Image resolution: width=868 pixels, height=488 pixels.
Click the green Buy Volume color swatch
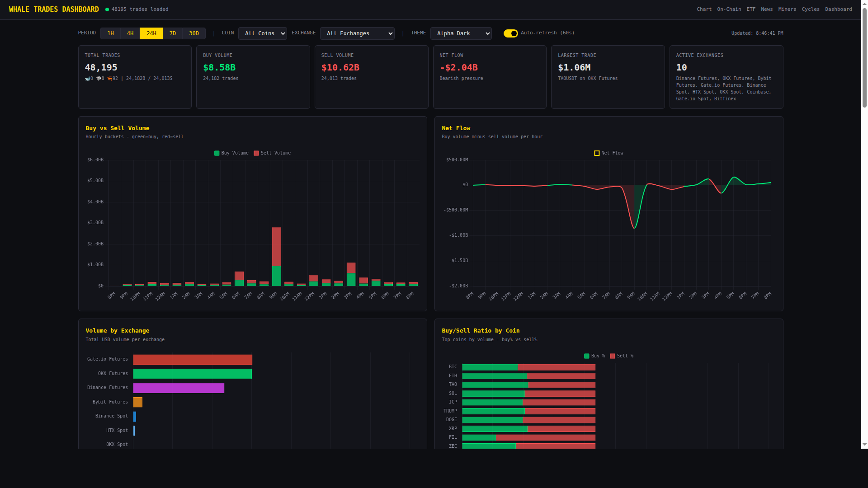click(217, 153)
